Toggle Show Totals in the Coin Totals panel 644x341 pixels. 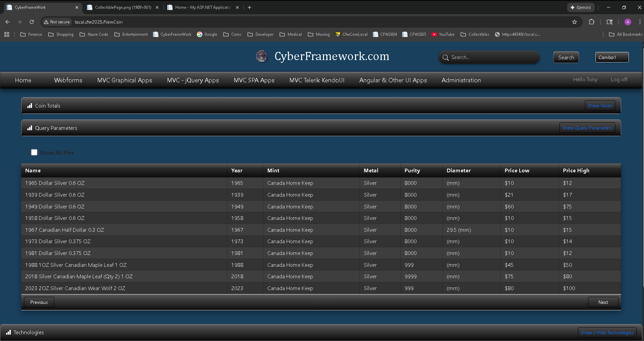(x=600, y=105)
